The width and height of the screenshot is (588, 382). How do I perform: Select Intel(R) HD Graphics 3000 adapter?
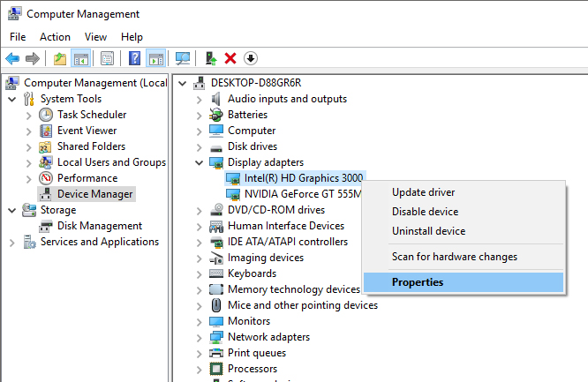coord(304,178)
